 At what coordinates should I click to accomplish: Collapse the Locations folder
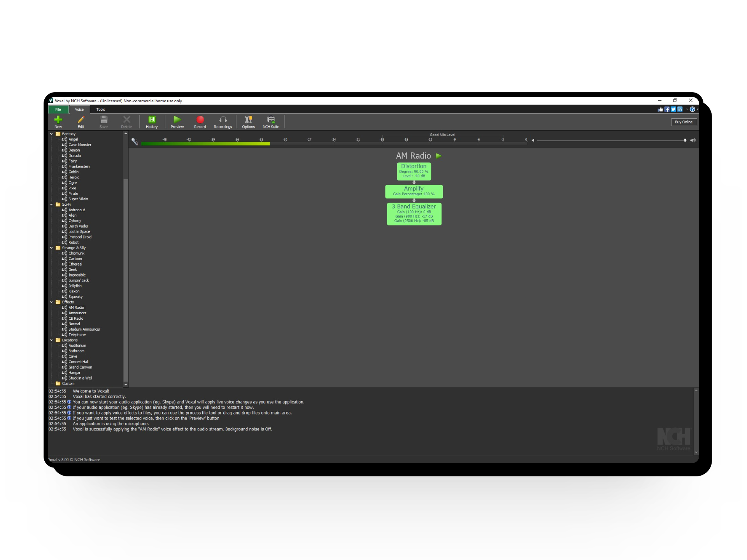pos(51,340)
